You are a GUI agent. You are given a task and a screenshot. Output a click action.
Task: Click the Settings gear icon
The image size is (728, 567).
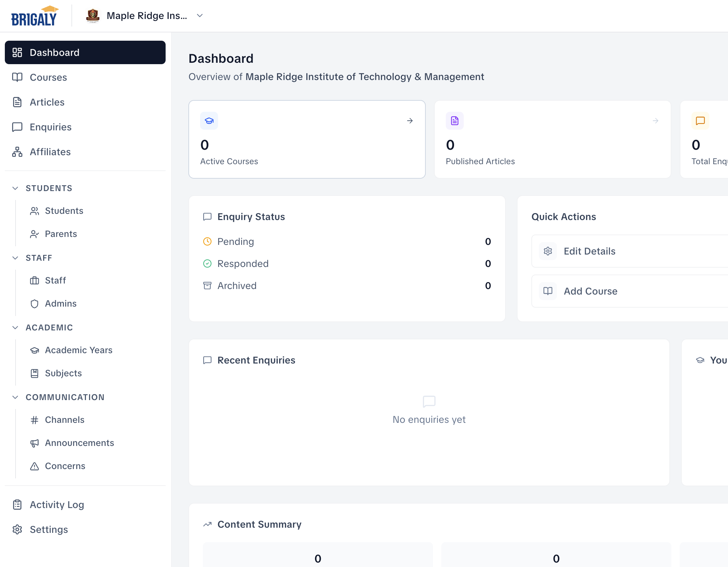[x=17, y=529]
